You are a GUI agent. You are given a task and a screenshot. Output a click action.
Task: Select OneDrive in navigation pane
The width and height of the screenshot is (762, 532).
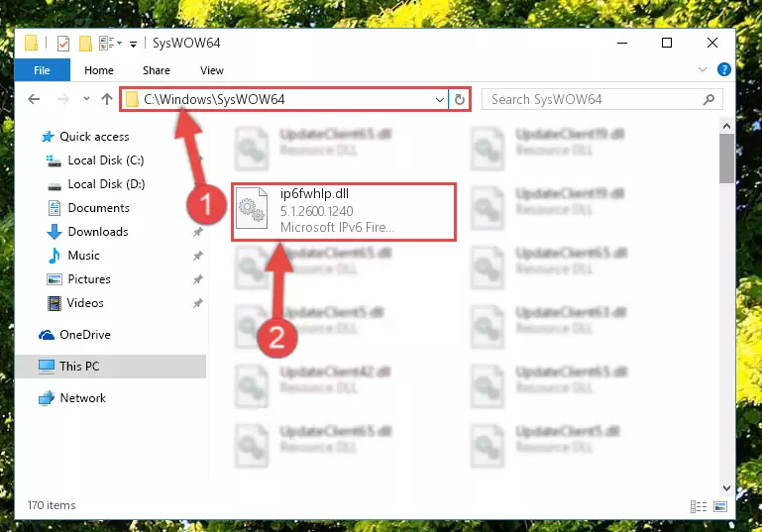tap(84, 335)
